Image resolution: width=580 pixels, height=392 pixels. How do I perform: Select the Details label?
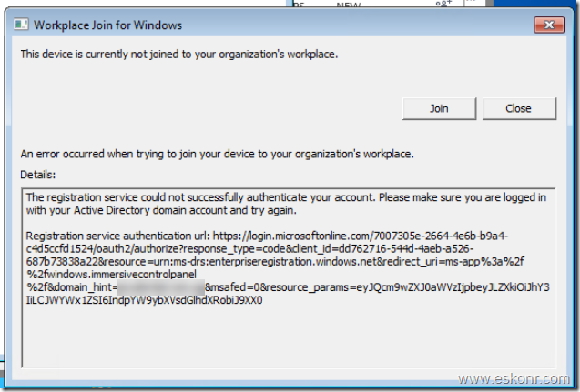coord(37,175)
